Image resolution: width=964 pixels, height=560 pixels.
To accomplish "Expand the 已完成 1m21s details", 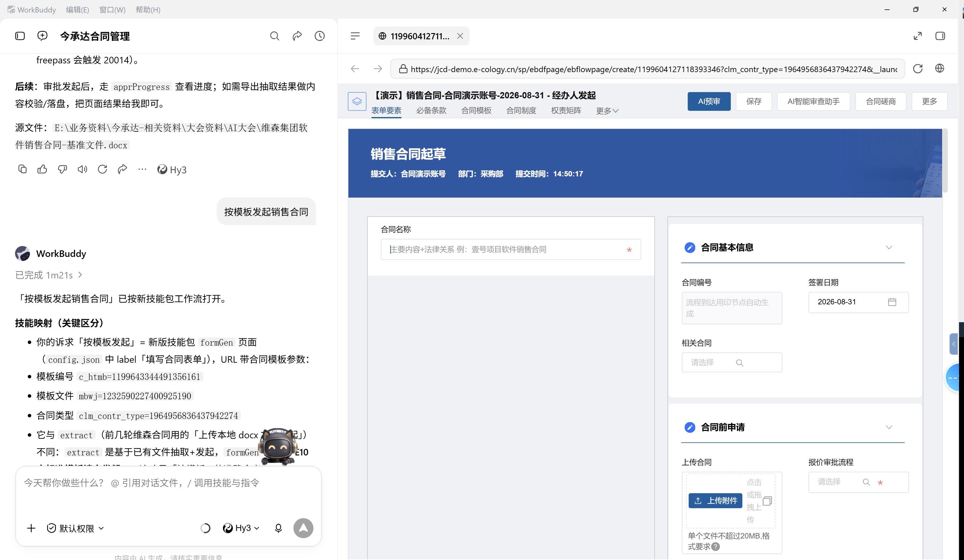I will click(x=49, y=275).
